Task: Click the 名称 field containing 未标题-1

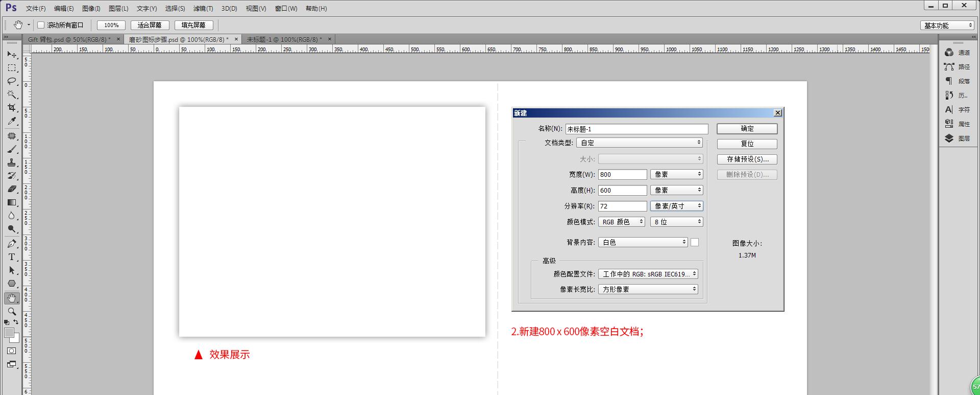Action: pos(637,129)
